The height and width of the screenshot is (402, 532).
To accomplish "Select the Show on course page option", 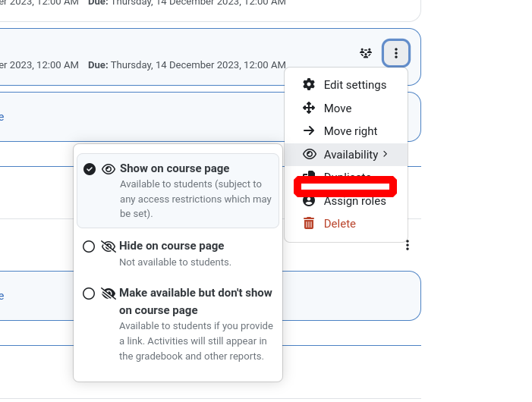I will click(178, 190).
